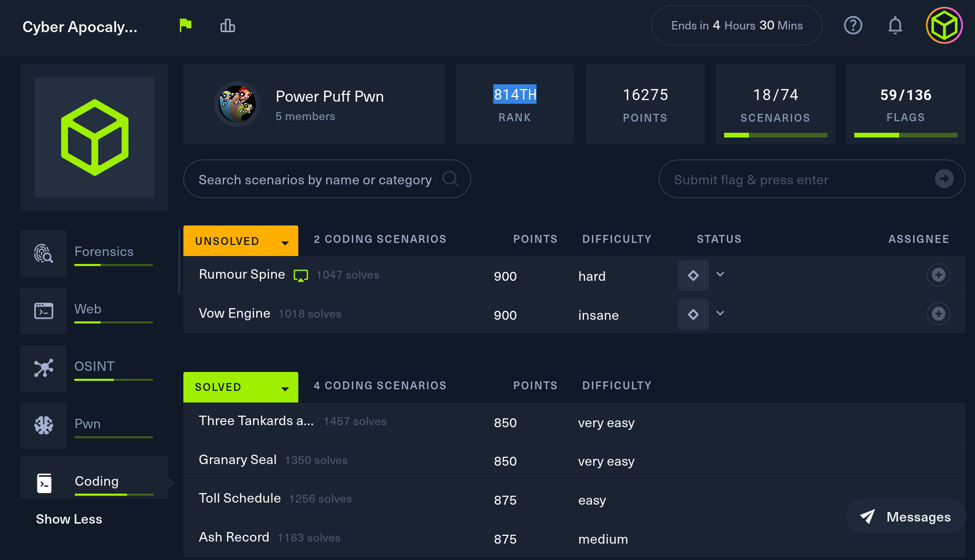Click the Rumour Spine status diamond

[x=693, y=275]
